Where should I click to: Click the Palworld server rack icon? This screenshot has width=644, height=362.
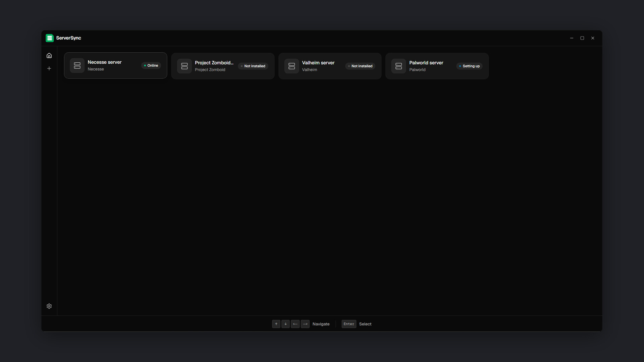click(399, 66)
